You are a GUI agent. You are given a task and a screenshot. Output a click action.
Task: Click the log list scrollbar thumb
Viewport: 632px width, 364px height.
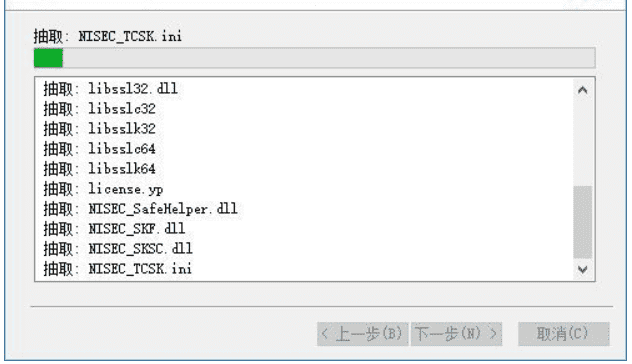pos(582,222)
